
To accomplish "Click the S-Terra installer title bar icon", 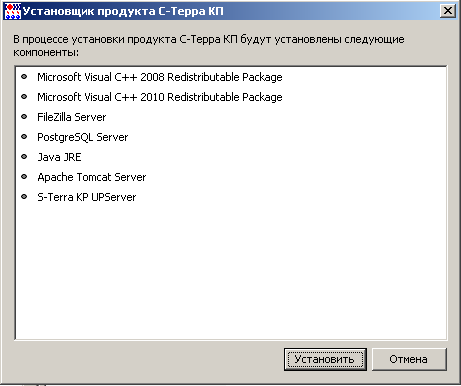I will tap(12, 11).
